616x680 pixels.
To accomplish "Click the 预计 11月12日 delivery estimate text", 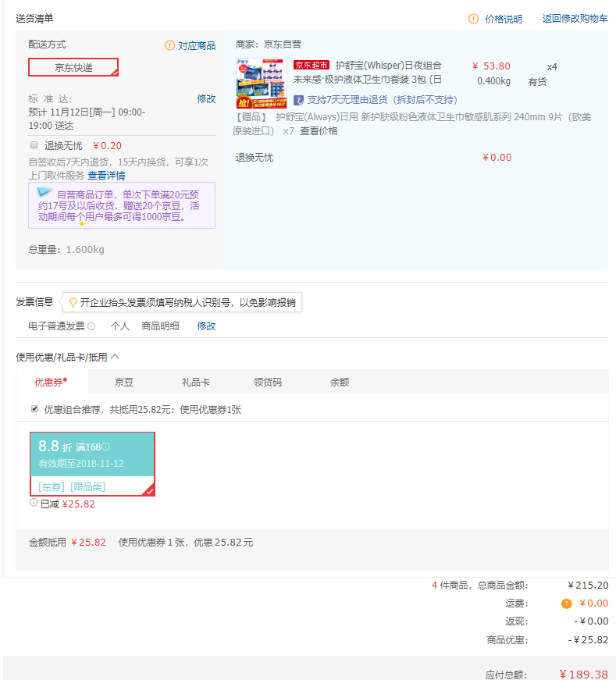I will 87,119.
